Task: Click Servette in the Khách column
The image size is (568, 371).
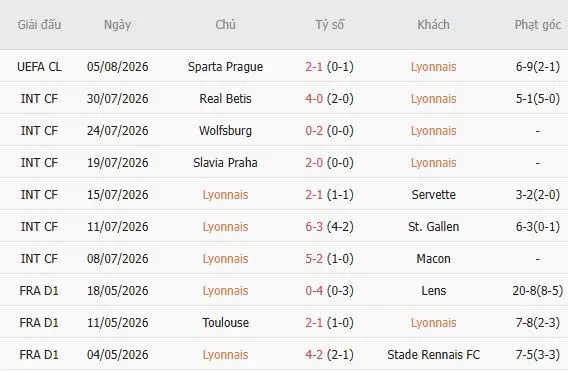Action: coord(434,195)
